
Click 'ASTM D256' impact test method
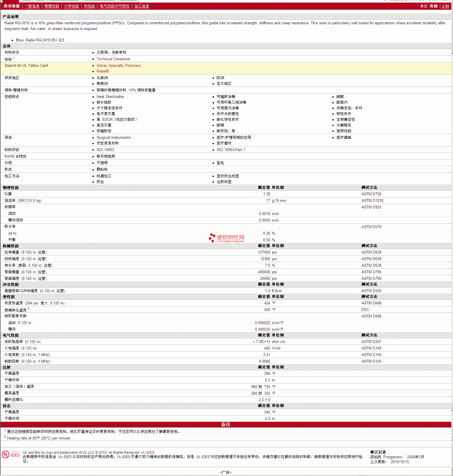pyautogui.click(x=371, y=291)
